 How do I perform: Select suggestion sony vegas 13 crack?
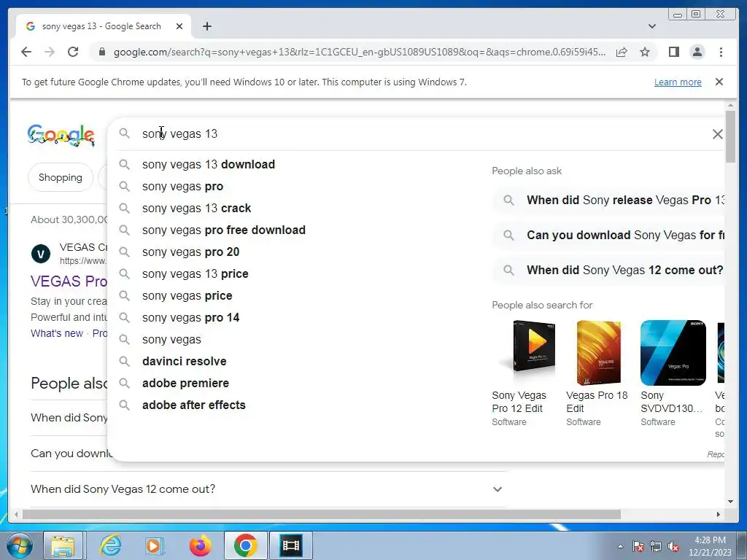point(197,208)
